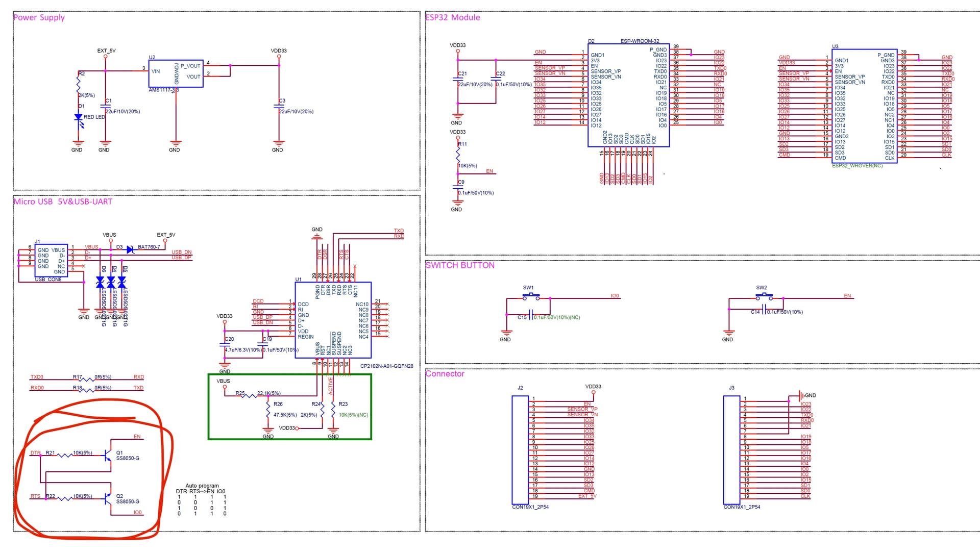This screenshot has height=556, width=980.
Task: Click the "Power Supply" section title
Action: coord(39,17)
